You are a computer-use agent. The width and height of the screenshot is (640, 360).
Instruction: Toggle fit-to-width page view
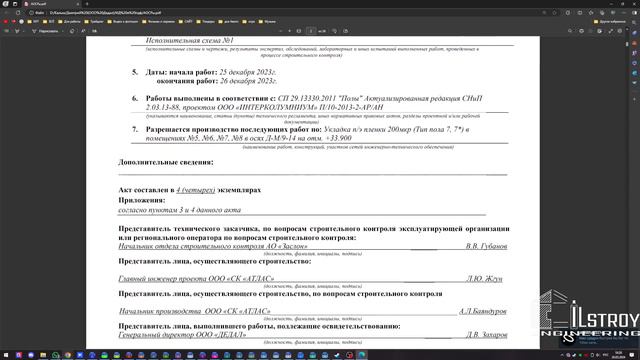pos(299,31)
